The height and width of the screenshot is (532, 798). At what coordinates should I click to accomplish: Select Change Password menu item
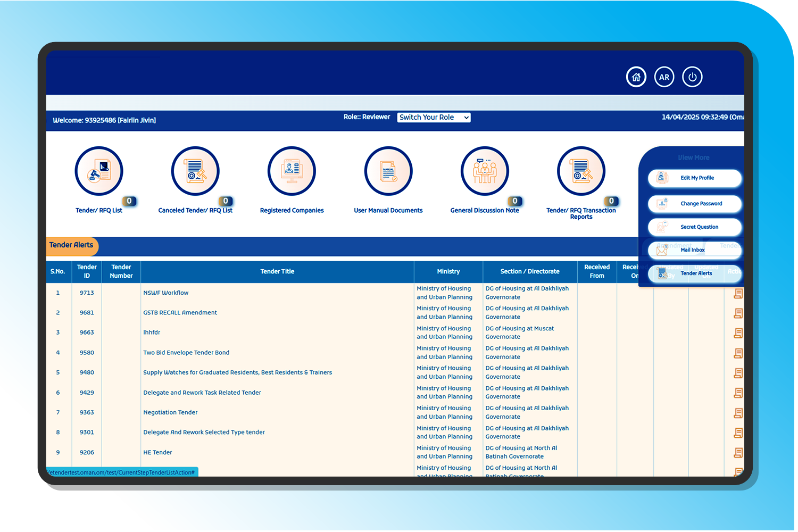694,204
